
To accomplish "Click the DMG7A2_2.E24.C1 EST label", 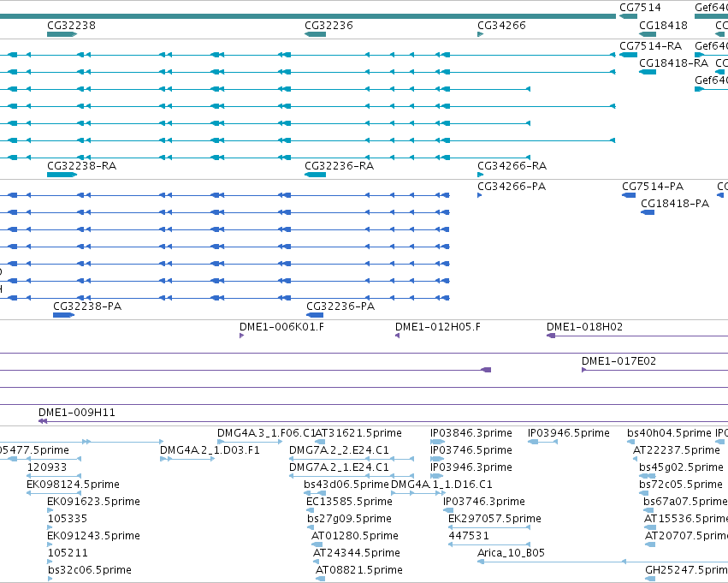I will (x=339, y=450).
